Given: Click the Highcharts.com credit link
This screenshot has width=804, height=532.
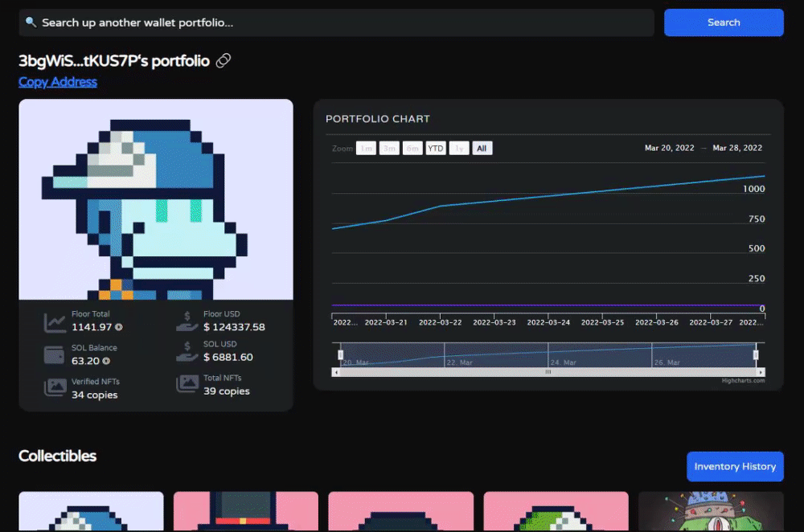Looking at the screenshot, I should (743, 381).
